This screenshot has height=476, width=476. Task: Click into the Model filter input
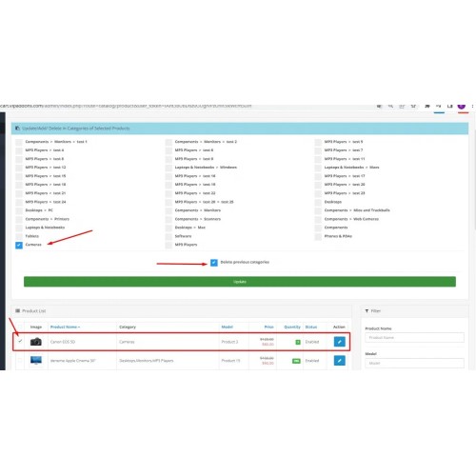414,363
